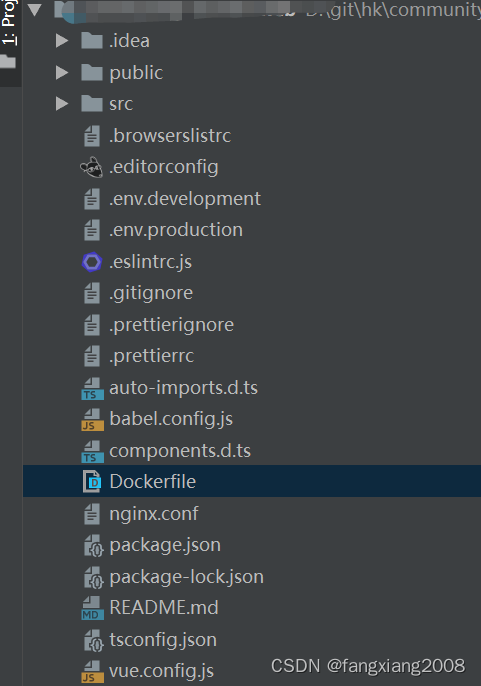Click the EditorConfig mouse icon
481x686 pixels.
pos(91,167)
